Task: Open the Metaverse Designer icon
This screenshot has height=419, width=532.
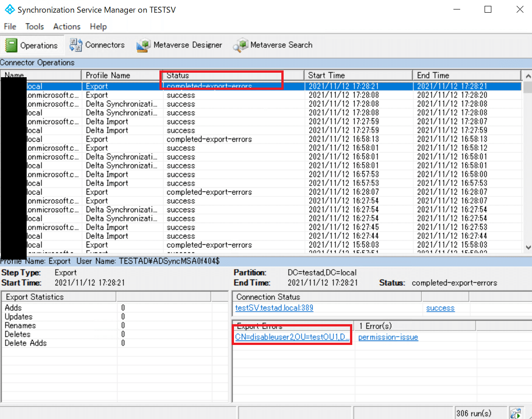Action: tap(144, 45)
